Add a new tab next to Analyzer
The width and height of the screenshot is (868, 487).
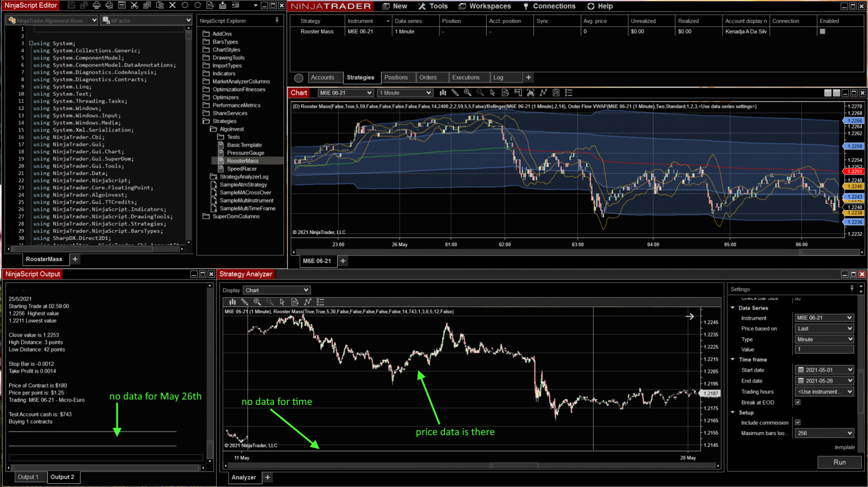click(268, 477)
